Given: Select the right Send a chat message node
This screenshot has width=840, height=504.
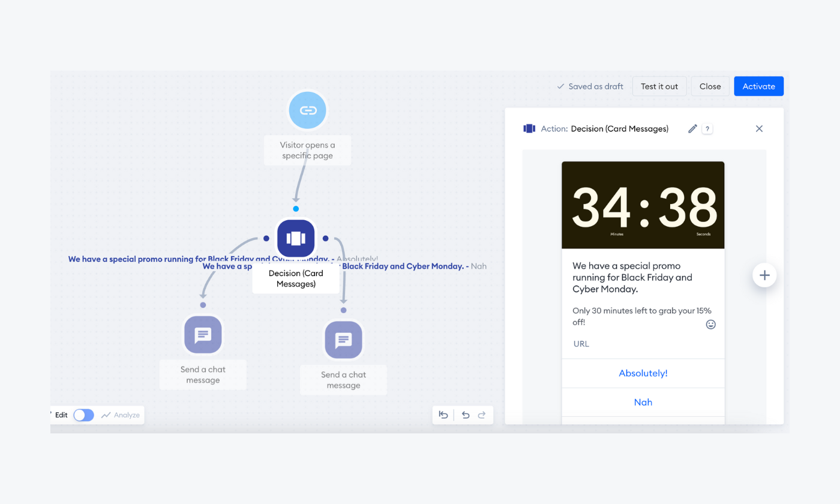Looking at the screenshot, I should pos(343,340).
